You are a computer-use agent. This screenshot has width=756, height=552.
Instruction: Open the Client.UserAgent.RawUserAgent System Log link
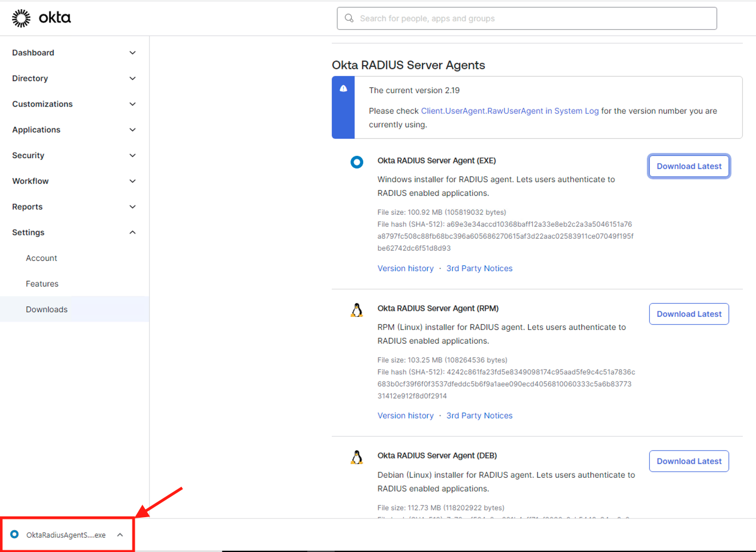click(510, 111)
